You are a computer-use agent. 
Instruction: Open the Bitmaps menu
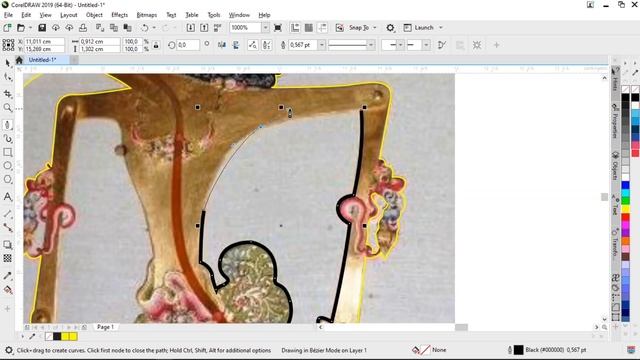tap(147, 15)
